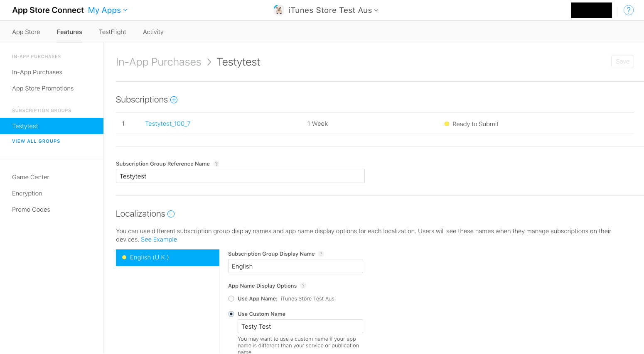
Task: Click the Save button
Action: 622,61
